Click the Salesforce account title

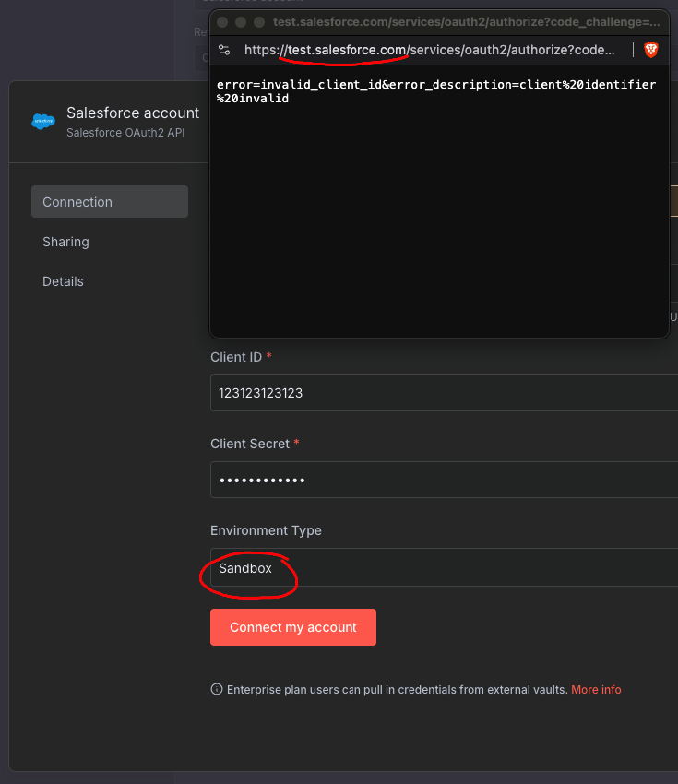click(x=133, y=113)
